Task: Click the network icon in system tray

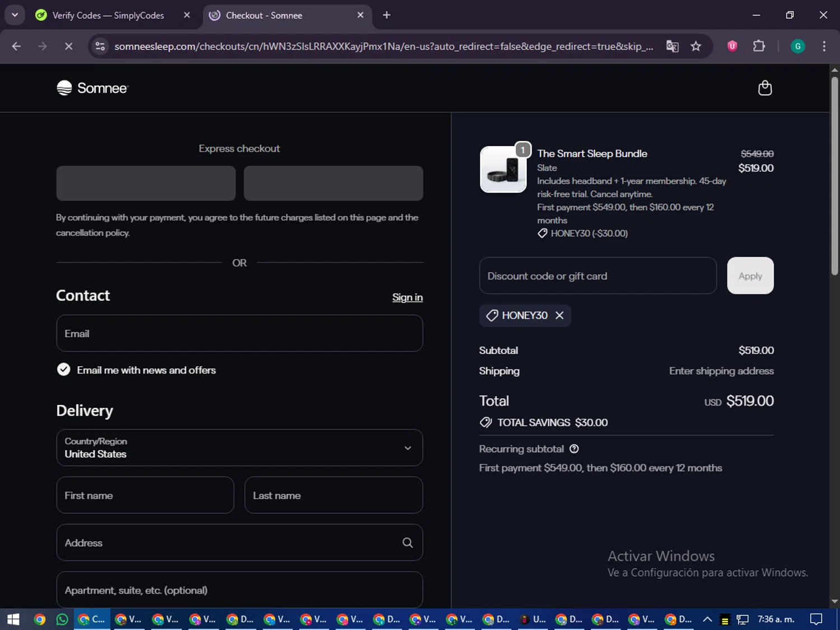Action: 743,619
